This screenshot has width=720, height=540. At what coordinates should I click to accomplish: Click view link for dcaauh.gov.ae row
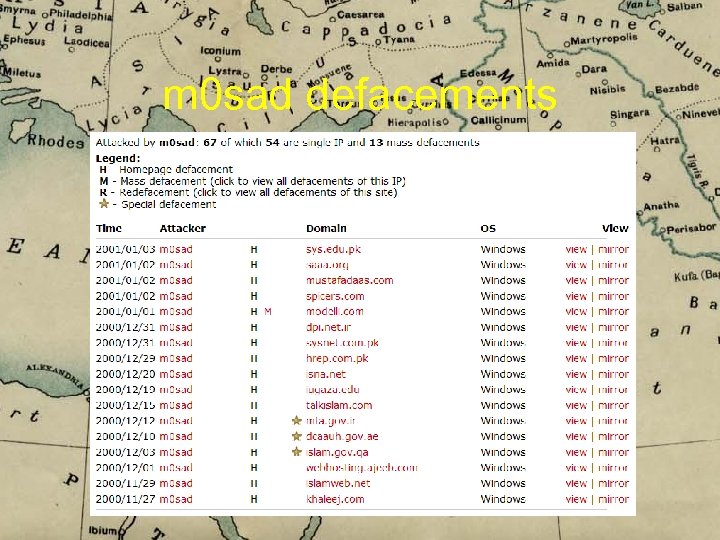click(x=576, y=436)
